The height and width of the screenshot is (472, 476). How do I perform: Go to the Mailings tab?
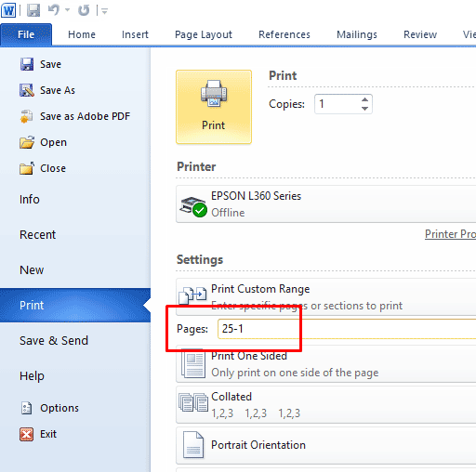coord(357,34)
